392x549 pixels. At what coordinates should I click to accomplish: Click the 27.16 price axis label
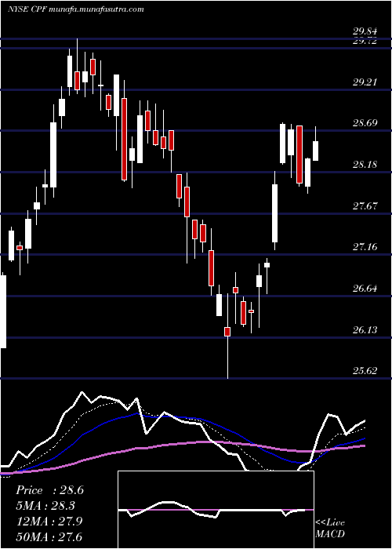click(x=365, y=247)
